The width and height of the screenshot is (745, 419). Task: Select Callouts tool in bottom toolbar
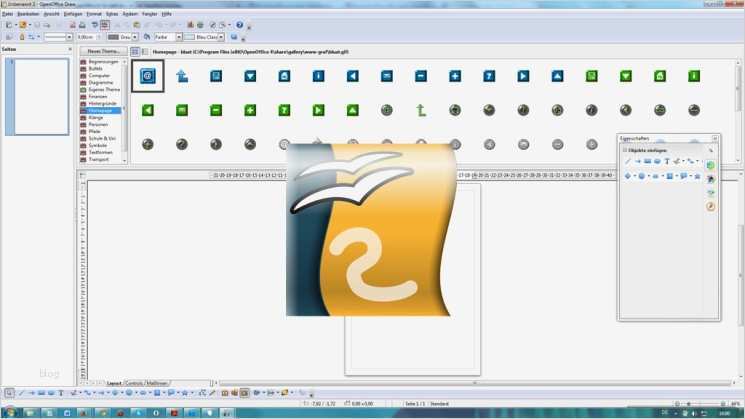(x=171, y=393)
